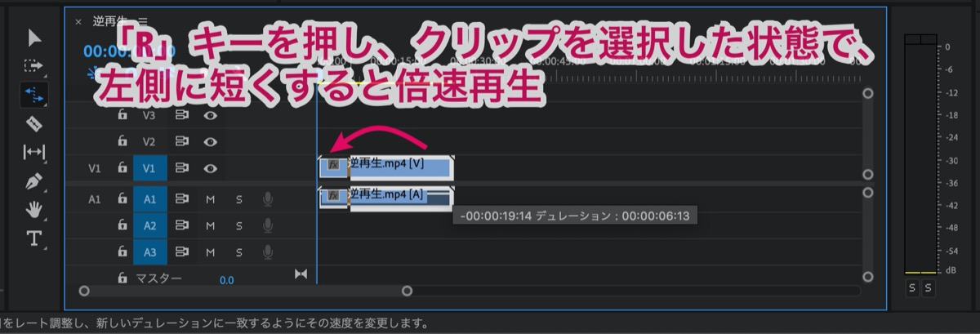Viewport: 980px width, 334px height.
Task: Toggle the blue V1 track target
Action: click(150, 167)
